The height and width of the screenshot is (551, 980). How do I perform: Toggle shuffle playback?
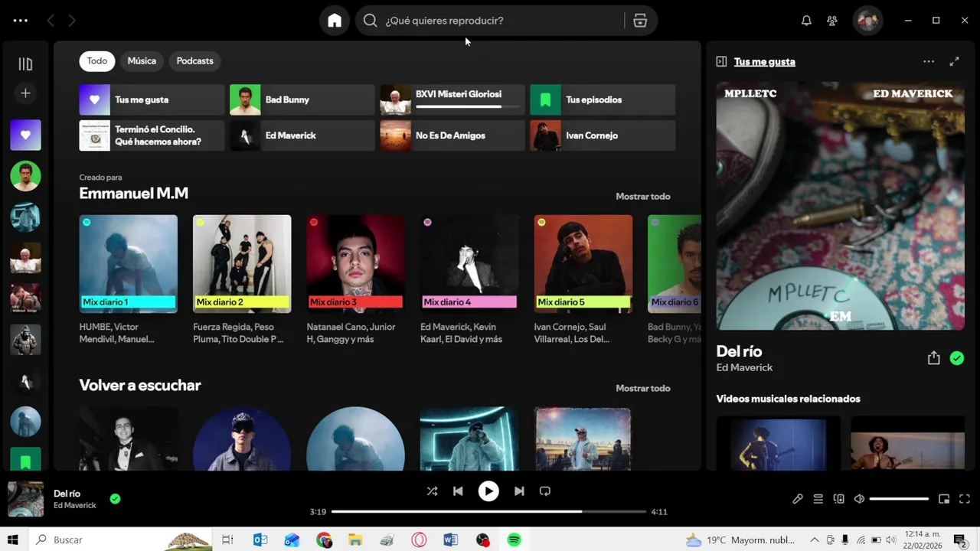pos(432,491)
